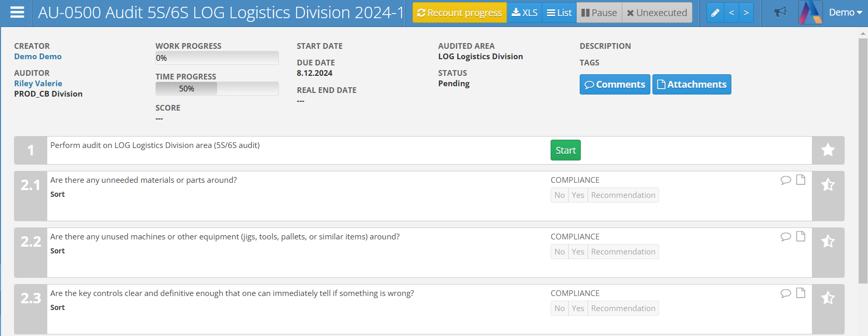Expand the Demo user dropdown
This screenshot has height=336, width=868.
coord(845,12)
